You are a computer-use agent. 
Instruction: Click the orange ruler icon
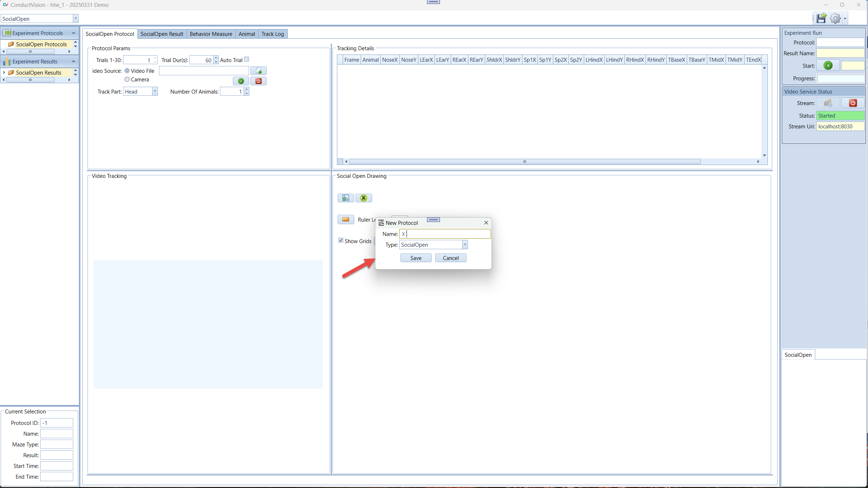tap(346, 219)
